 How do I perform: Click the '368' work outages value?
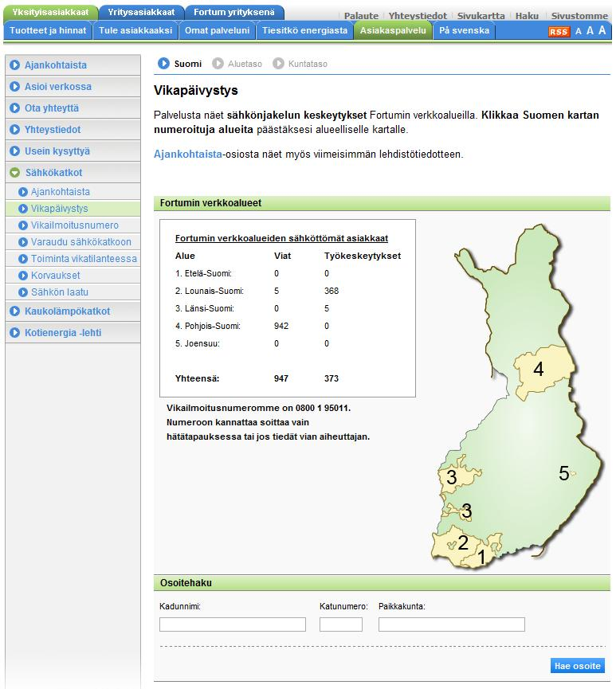pyautogui.click(x=332, y=291)
